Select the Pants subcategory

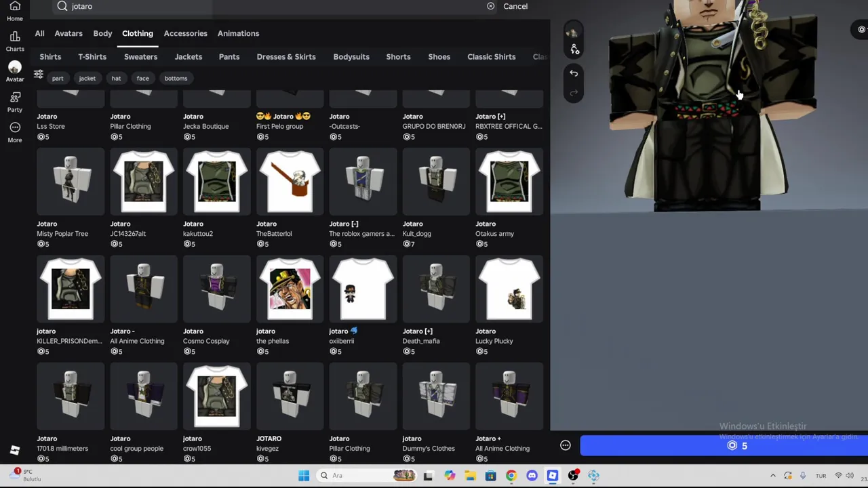229,57
